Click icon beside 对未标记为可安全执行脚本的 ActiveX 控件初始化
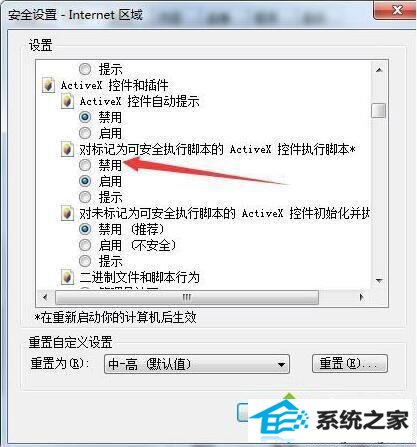The image size is (417, 447). click(67, 213)
